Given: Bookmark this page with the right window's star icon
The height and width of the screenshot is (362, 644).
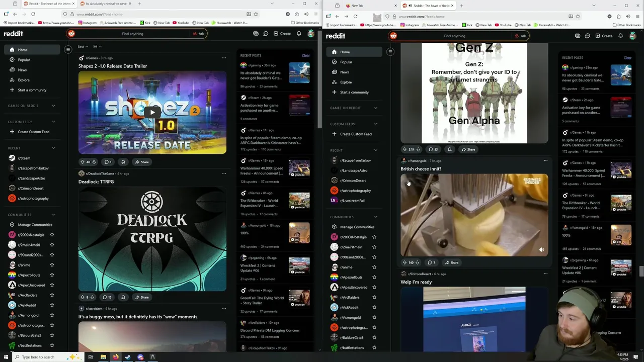Looking at the screenshot, I should (578, 16).
